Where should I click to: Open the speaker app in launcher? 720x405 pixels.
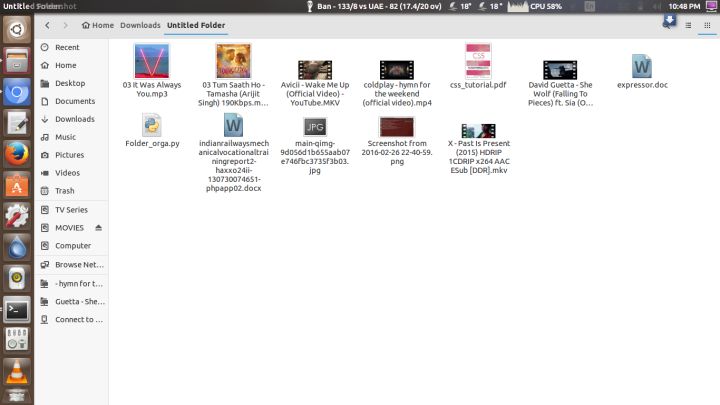[17, 278]
